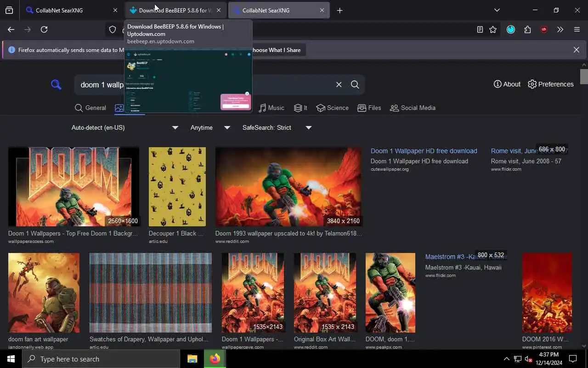This screenshot has height=368, width=588.
Task: Click cutewallpaper.org source text
Action: pyautogui.click(x=390, y=169)
